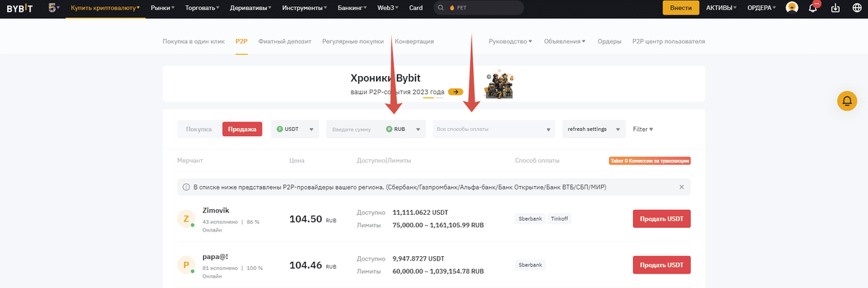Open the user profile avatar icon
Viewport: 868px width, 288px height.
tap(793, 8)
